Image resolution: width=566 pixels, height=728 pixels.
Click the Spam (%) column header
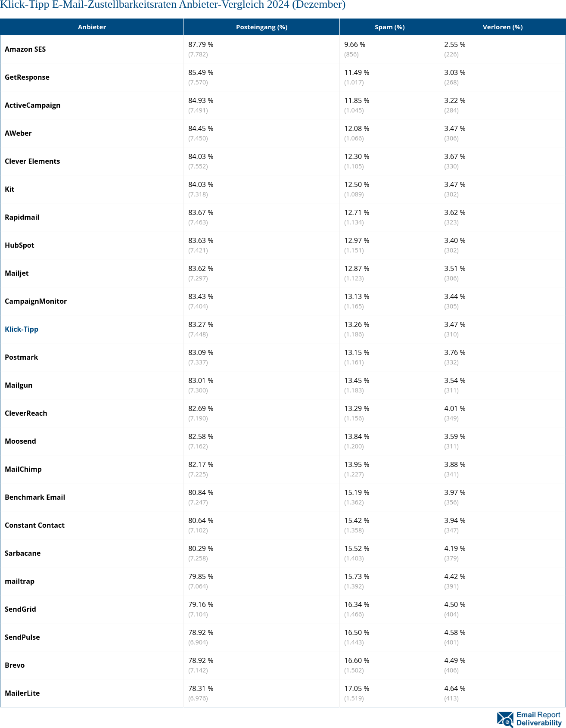pos(389,27)
